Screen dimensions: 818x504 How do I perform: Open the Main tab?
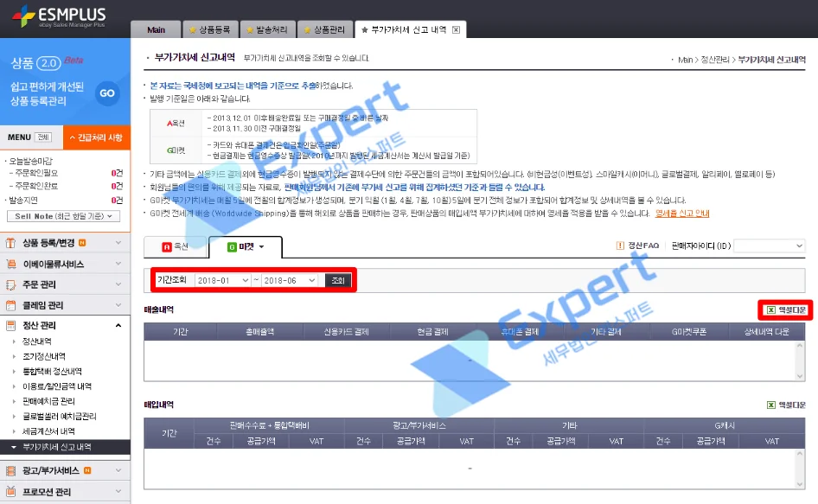tap(156, 29)
